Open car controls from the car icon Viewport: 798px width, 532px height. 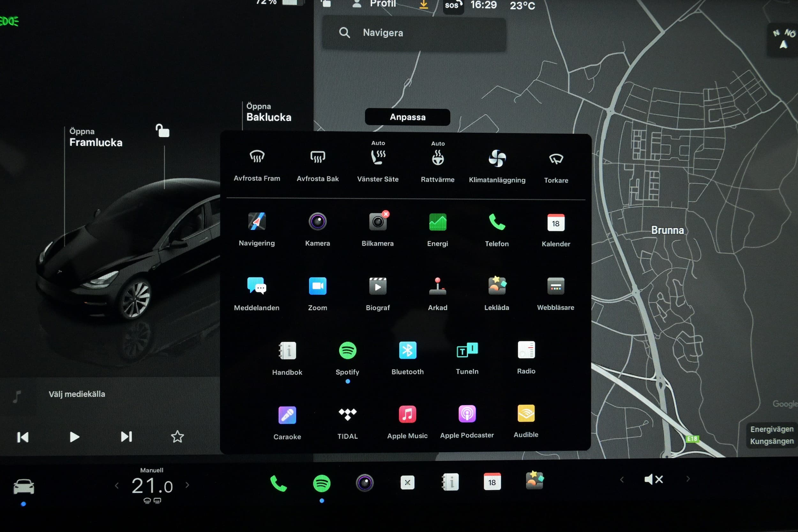pos(23,487)
